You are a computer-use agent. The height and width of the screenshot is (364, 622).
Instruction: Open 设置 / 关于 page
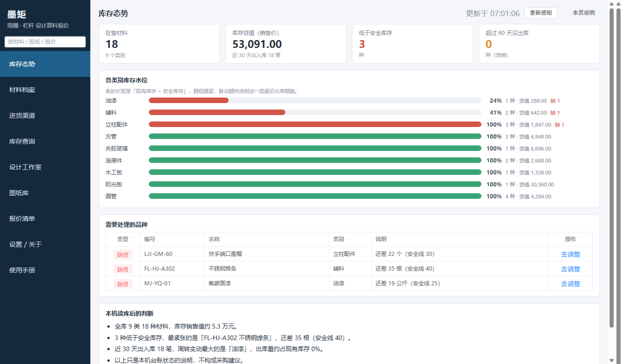pos(45,244)
